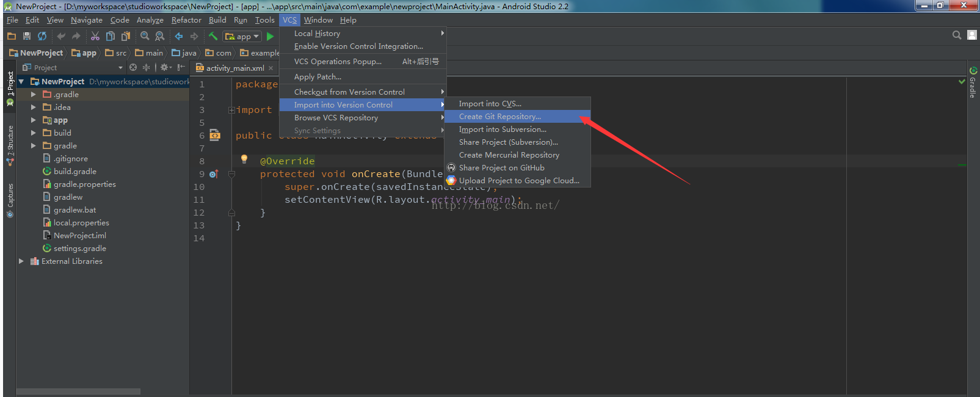The width and height of the screenshot is (980, 397).
Task: Select Upload Project to Google Cloud...
Action: 517,181
